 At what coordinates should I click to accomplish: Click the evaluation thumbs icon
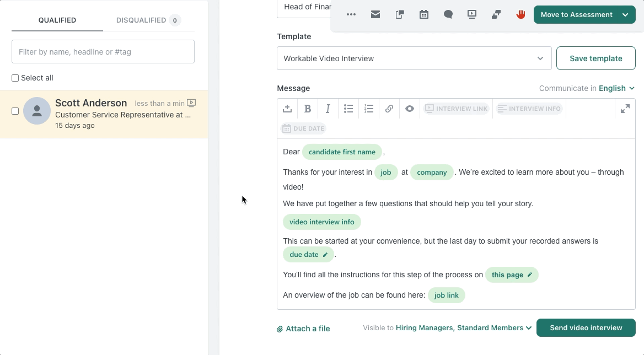pyautogui.click(x=496, y=14)
